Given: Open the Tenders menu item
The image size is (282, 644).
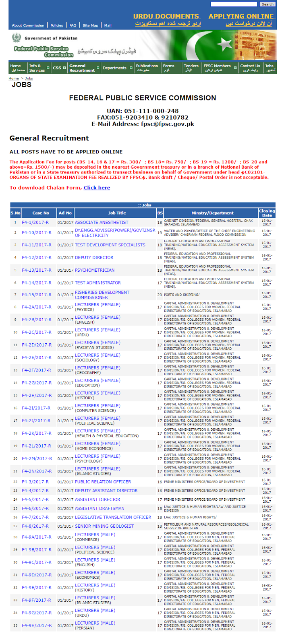Looking at the screenshot, I should coord(191,68).
